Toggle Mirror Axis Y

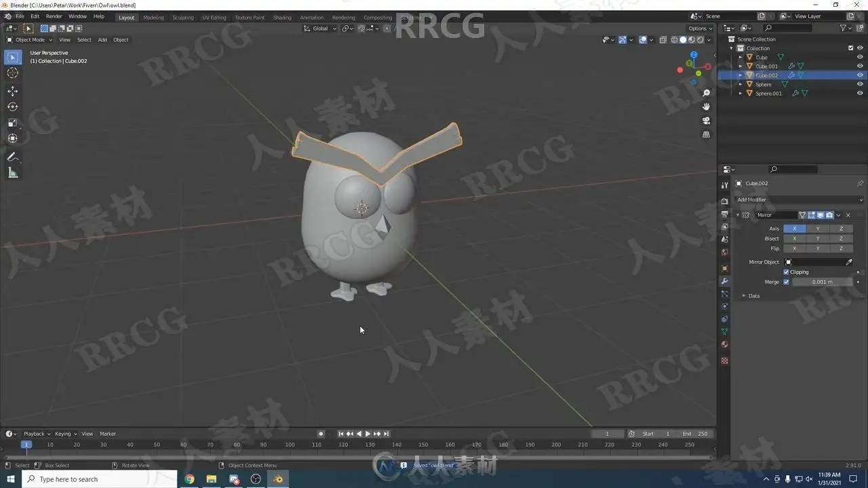pos(818,229)
